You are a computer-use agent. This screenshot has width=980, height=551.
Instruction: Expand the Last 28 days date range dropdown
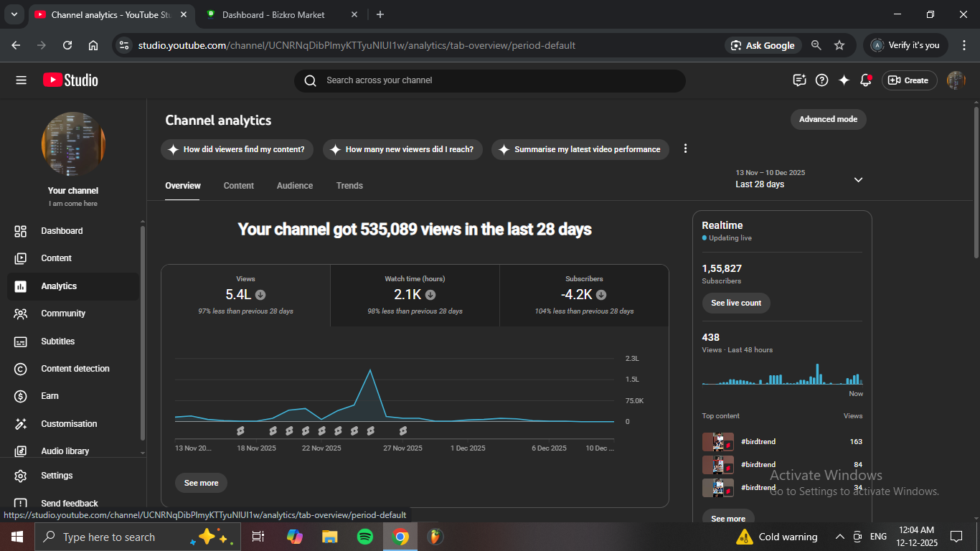(x=858, y=179)
